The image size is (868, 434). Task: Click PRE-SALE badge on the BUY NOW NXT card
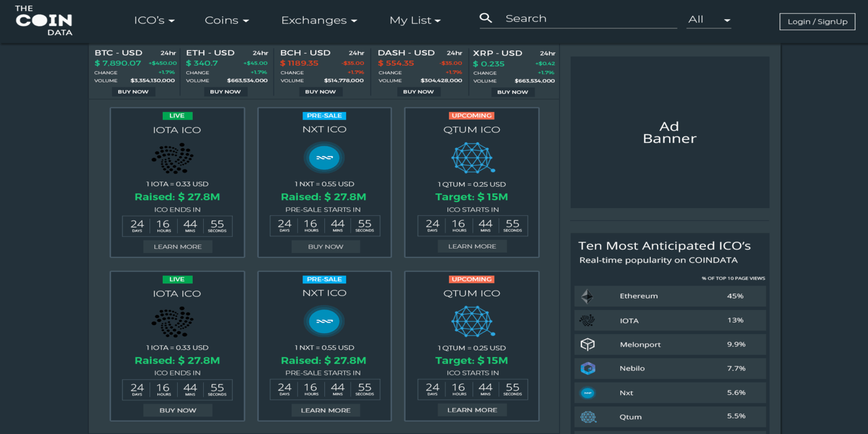point(324,116)
